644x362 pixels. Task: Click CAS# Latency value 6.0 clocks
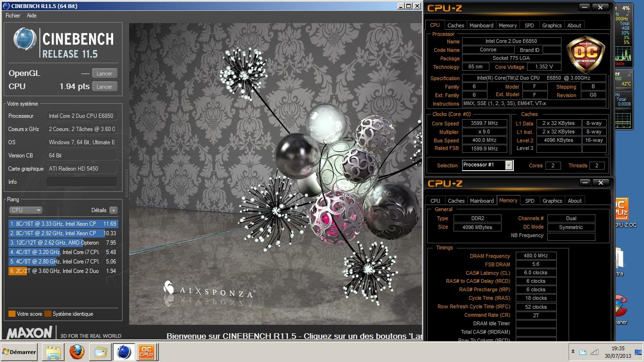pos(536,273)
